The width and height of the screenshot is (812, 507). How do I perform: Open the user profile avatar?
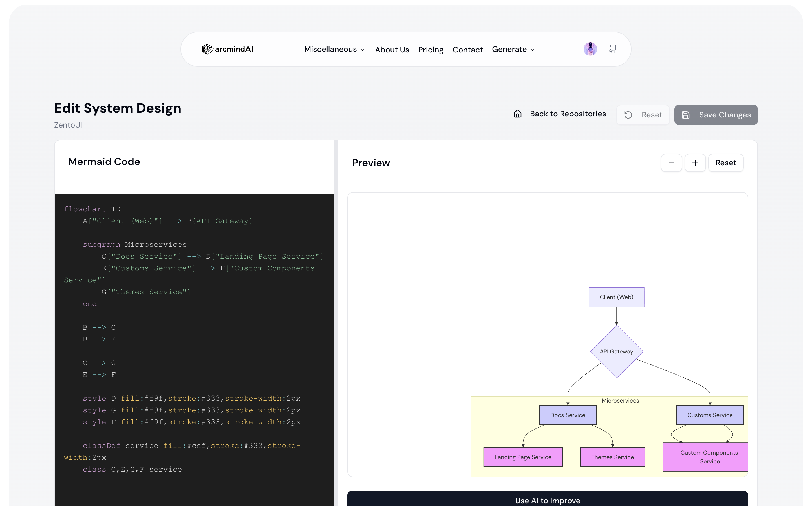[x=591, y=49]
